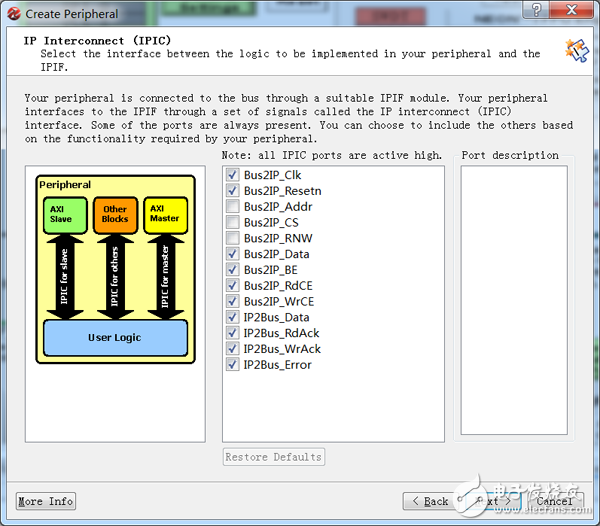Viewport: 600px width, 526px height.
Task: Enable the Bus2IP_Addr port checkbox
Action: point(233,207)
